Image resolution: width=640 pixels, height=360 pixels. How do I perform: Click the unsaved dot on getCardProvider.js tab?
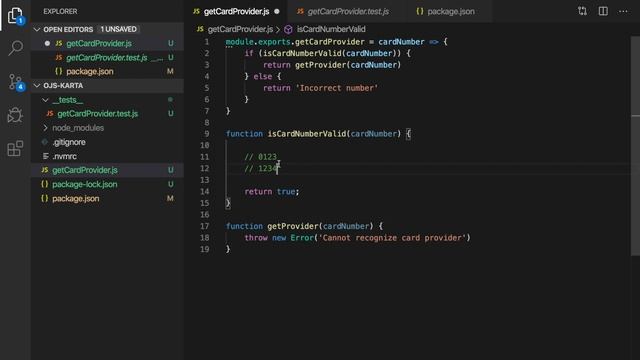pyautogui.click(x=277, y=11)
